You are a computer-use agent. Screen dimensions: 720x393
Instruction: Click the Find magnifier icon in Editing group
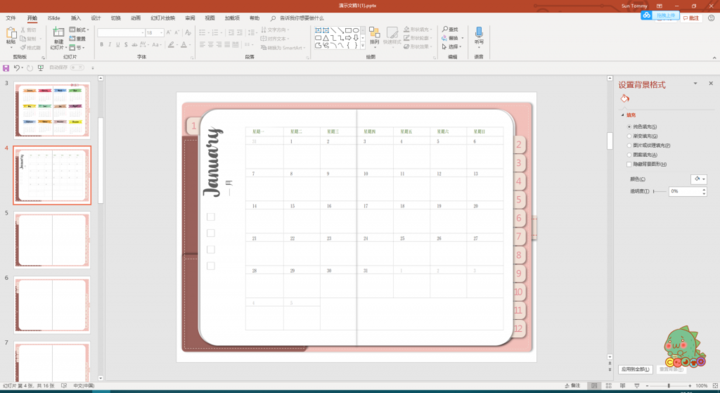pos(445,29)
